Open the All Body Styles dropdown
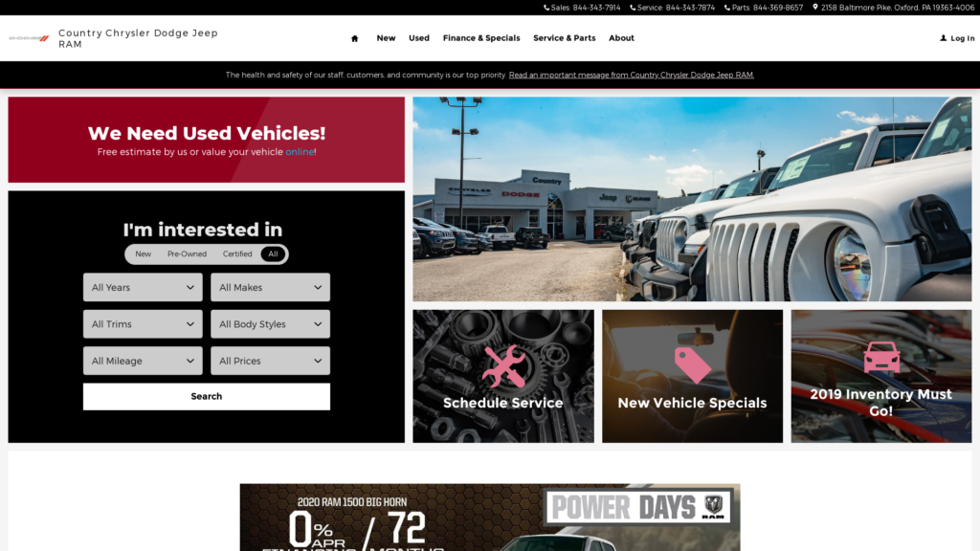 click(x=270, y=324)
